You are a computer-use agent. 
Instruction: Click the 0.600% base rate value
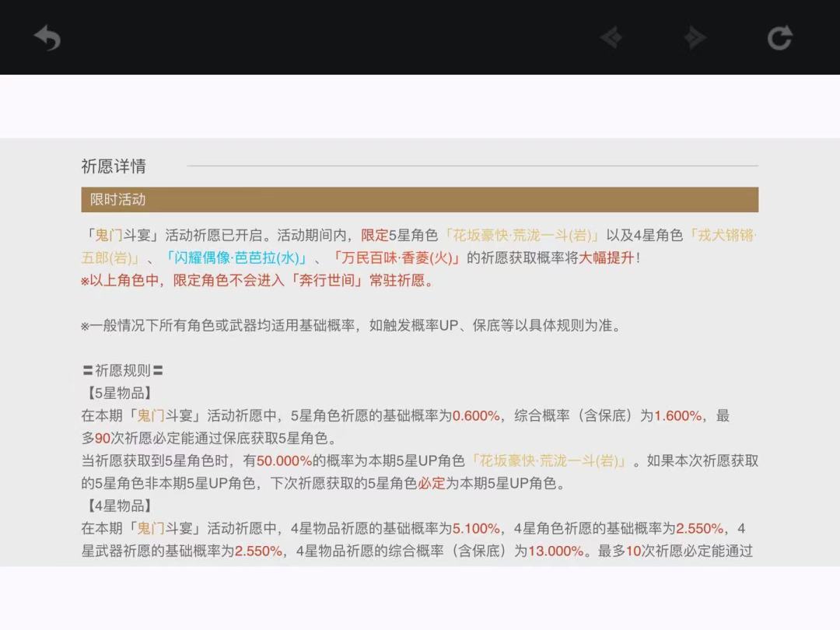(476, 415)
